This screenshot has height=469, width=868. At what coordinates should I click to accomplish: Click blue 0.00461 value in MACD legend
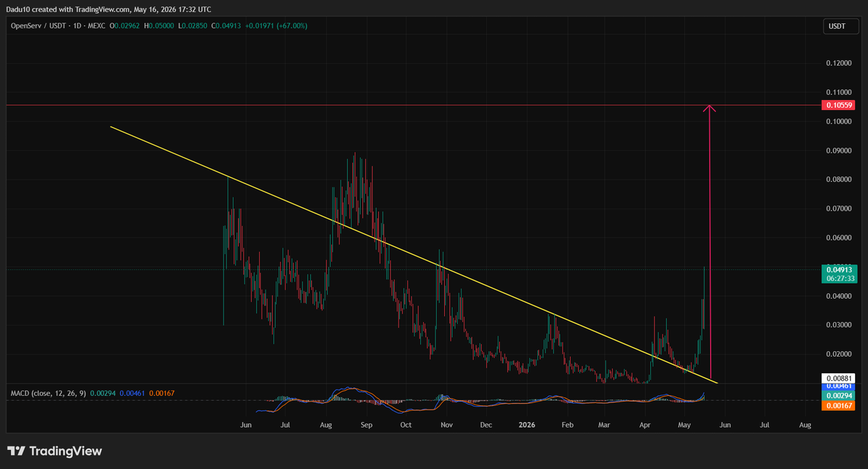click(x=132, y=393)
